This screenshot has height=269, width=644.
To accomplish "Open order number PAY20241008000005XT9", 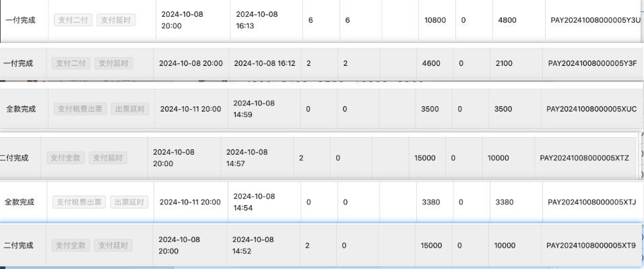I will [591, 246].
